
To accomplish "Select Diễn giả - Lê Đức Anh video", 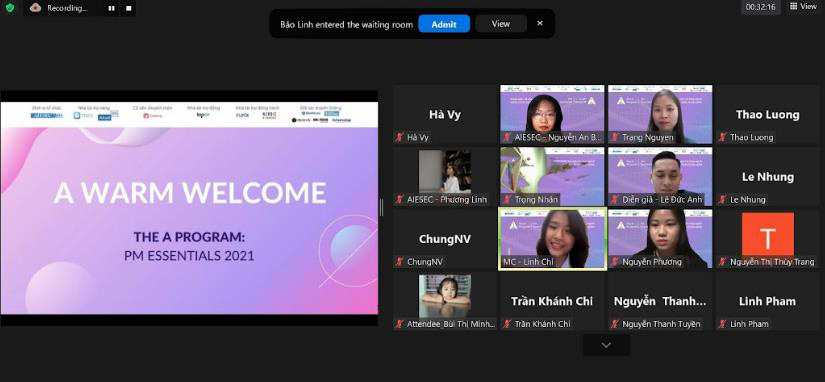I will click(x=660, y=176).
